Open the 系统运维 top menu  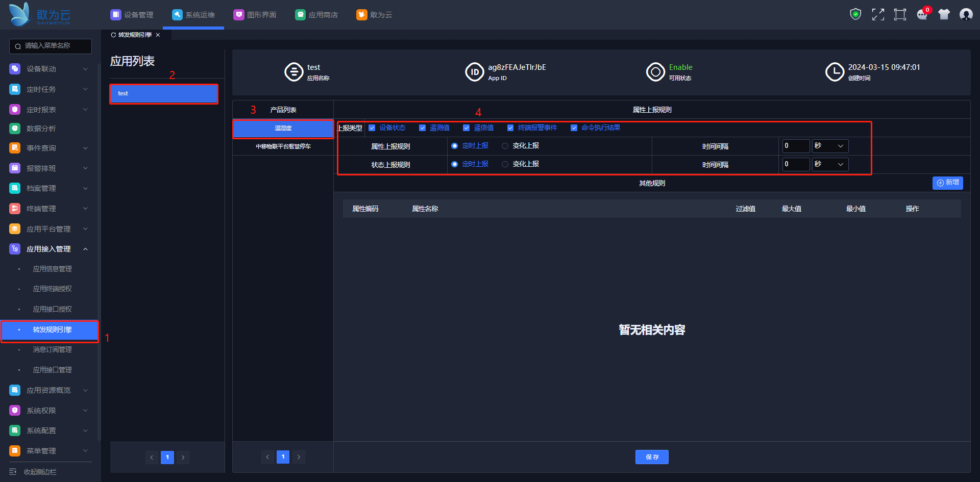coord(193,15)
